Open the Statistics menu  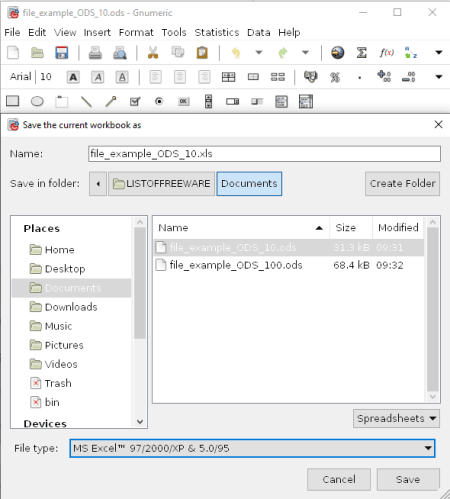pyautogui.click(x=217, y=32)
